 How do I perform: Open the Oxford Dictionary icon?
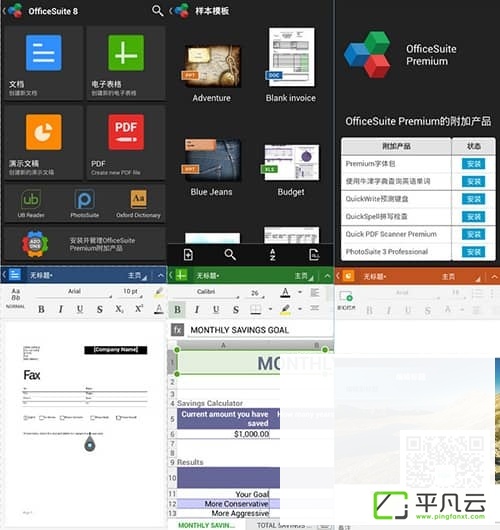[138, 203]
